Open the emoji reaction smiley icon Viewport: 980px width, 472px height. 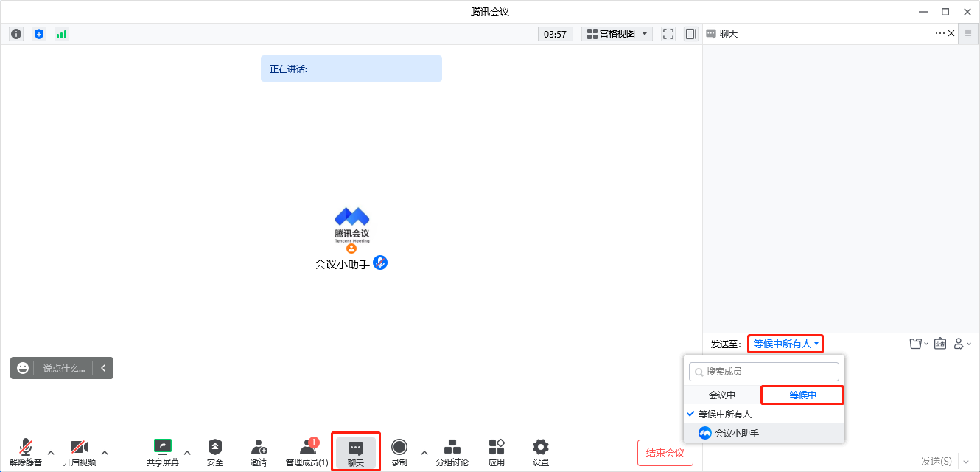point(23,368)
